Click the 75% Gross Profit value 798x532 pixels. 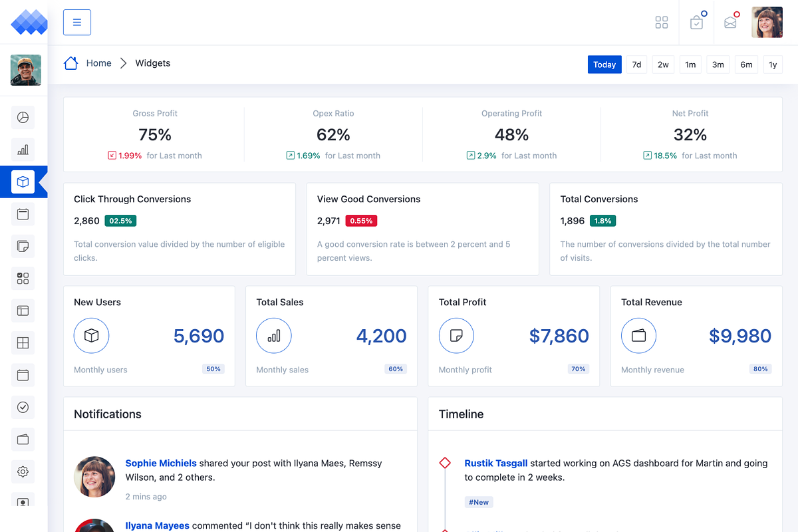pos(155,135)
